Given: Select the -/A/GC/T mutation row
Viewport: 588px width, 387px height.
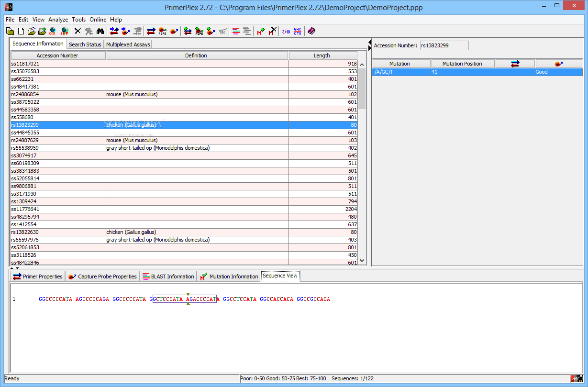Looking at the screenshot, I should tap(477, 72).
